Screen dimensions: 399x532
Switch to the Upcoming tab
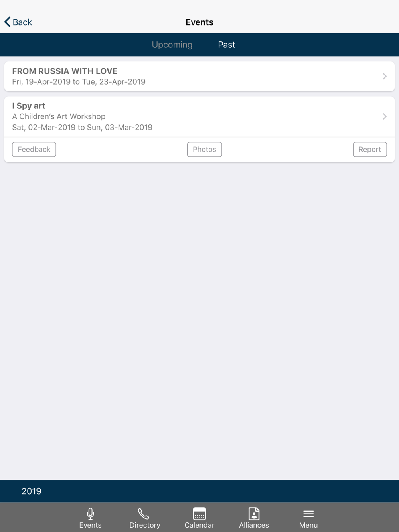click(x=172, y=45)
